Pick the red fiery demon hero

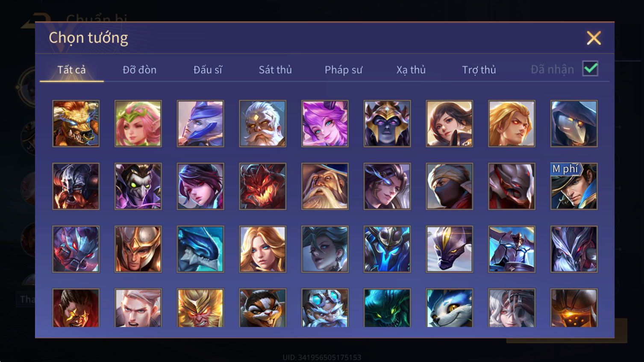[262, 186]
